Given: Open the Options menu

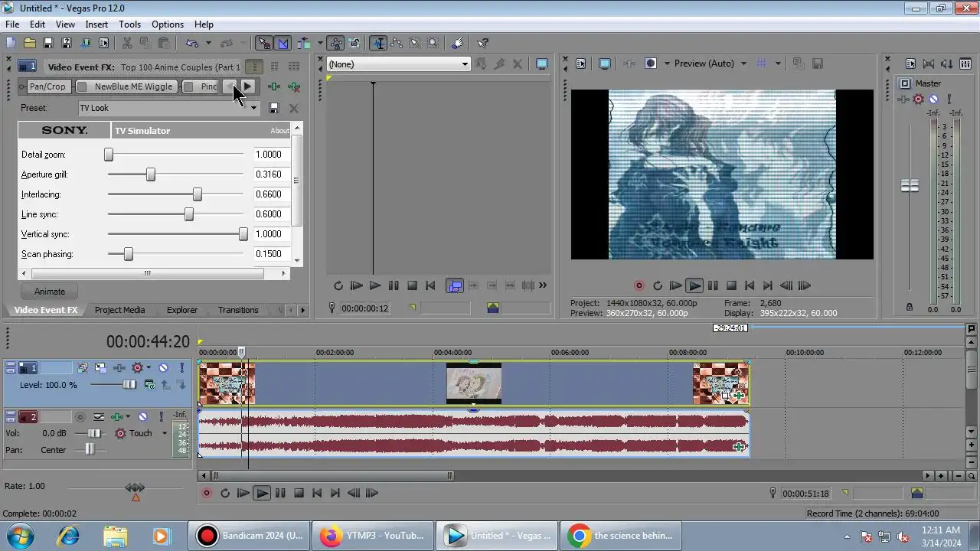Looking at the screenshot, I should (168, 24).
